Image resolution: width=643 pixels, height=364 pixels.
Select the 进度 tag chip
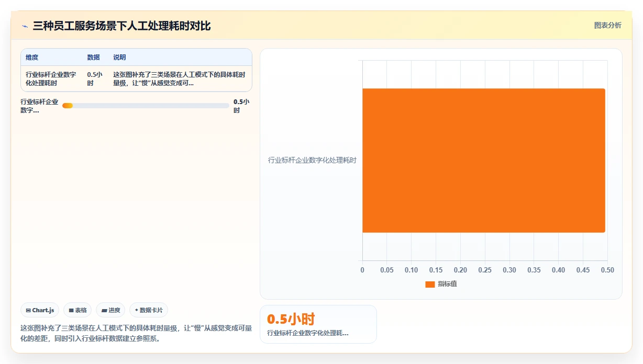click(110, 310)
